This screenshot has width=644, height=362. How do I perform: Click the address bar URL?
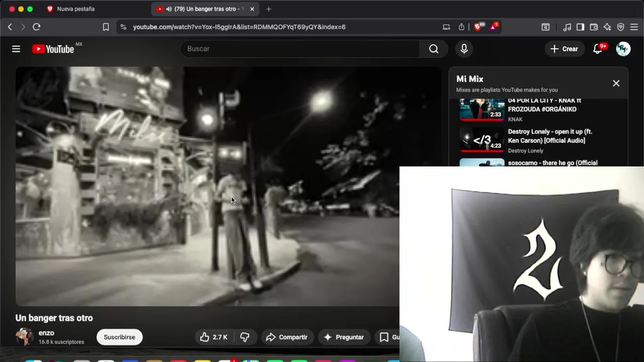click(x=239, y=27)
